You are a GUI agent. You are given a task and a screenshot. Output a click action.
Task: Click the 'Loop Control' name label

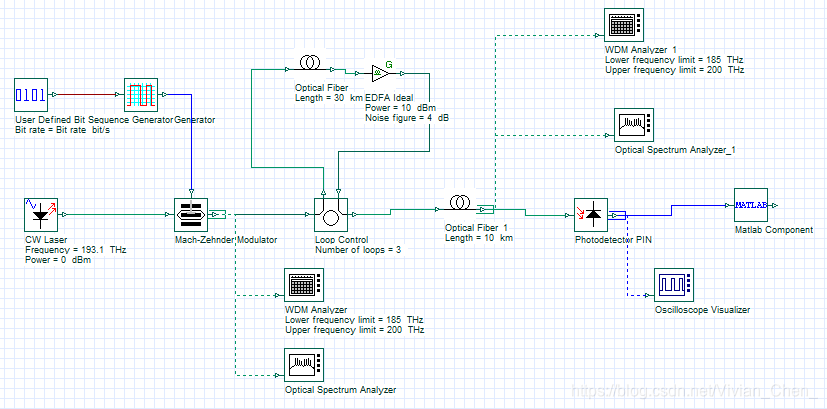coord(341,240)
